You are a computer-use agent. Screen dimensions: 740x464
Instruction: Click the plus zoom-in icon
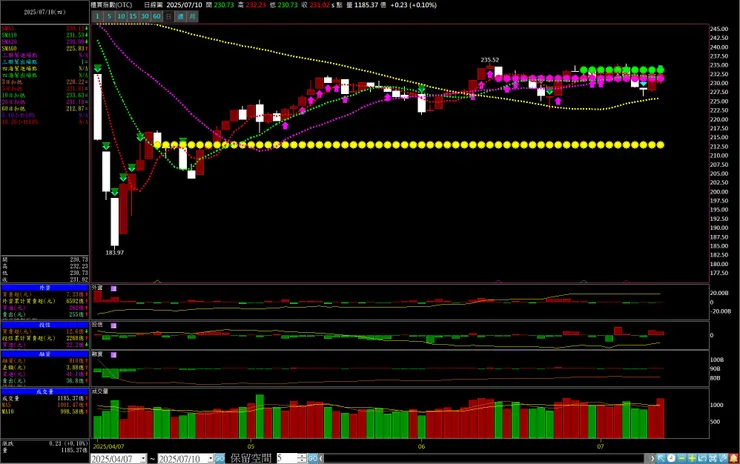click(x=692, y=458)
